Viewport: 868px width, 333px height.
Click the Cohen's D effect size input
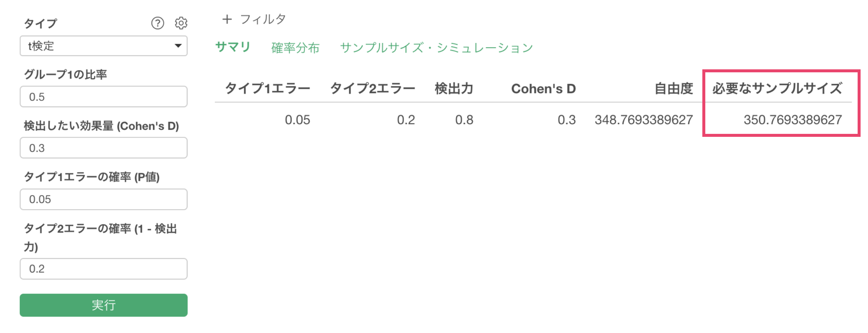click(103, 148)
